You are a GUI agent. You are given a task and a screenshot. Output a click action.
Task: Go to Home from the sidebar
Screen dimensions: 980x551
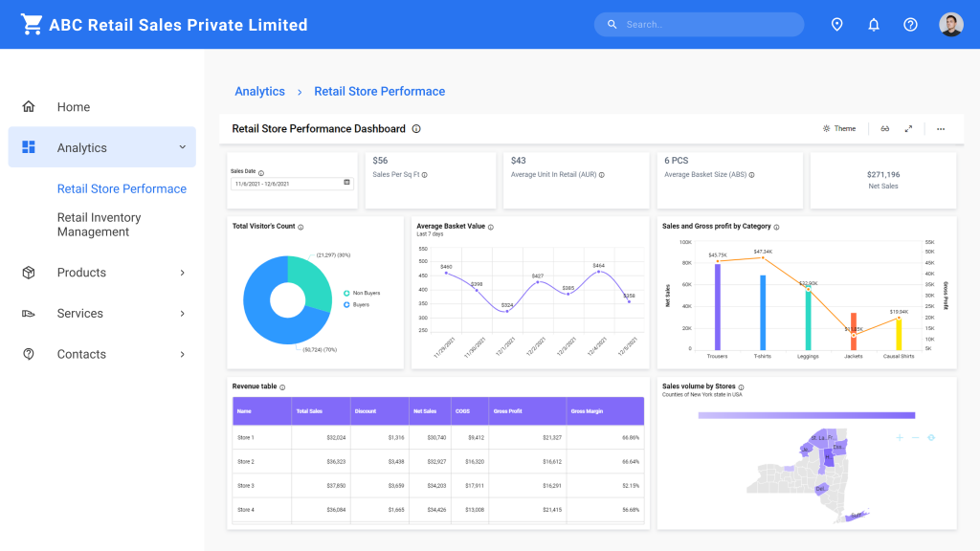(x=74, y=106)
